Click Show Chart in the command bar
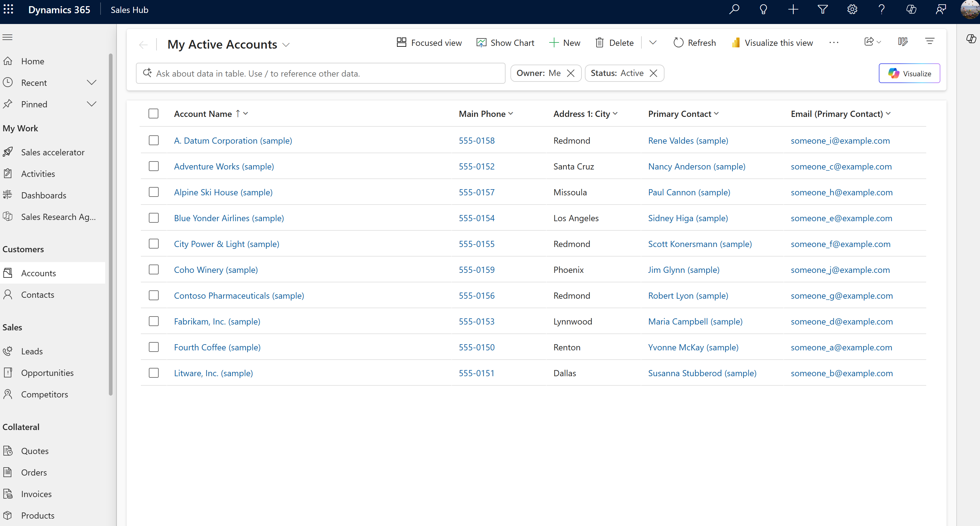The width and height of the screenshot is (980, 526). tap(505, 43)
